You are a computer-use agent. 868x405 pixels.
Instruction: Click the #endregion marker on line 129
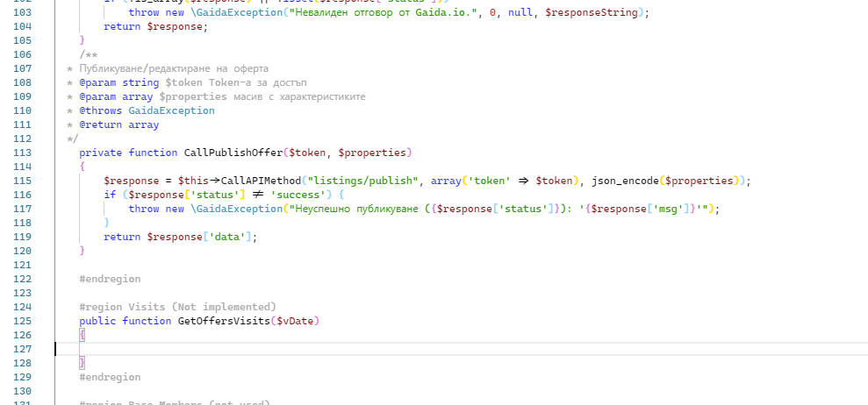(110, 377)
